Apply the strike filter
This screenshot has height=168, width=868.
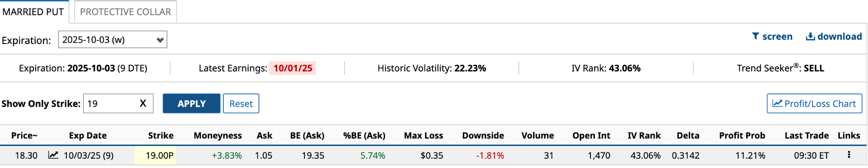click(192, 103)
